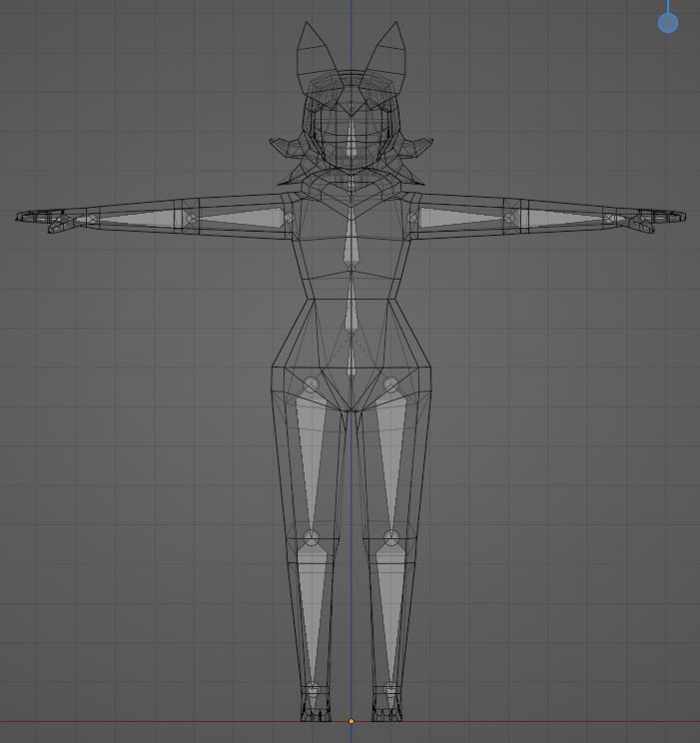Click the blue Z axis gizmo circle
The width and height of the screenshot is (700, 743).
point(668,23)
